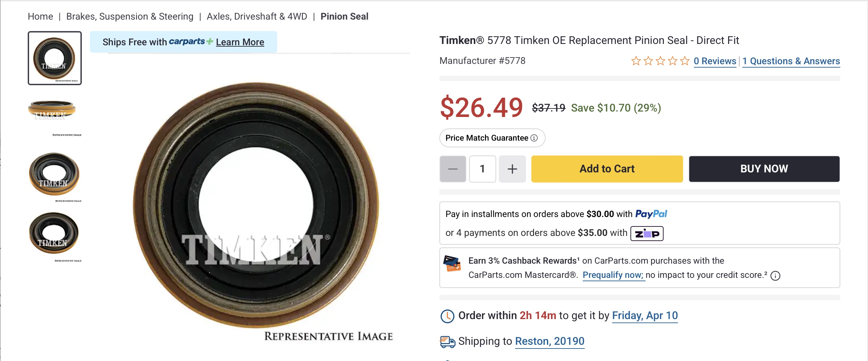Image resolution: width=868 pixels, height=361 pixels.
Task: View 1 Questions & Answers
Action: 791,61
